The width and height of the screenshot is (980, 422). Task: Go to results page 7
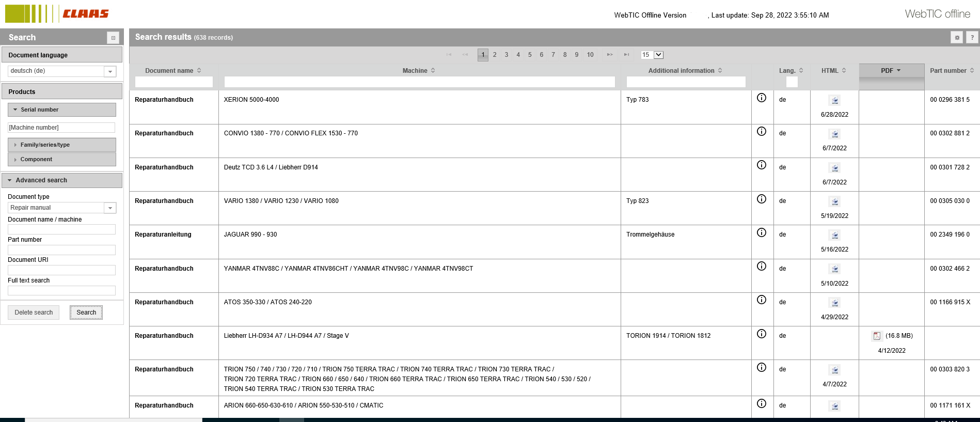[553, 55]
